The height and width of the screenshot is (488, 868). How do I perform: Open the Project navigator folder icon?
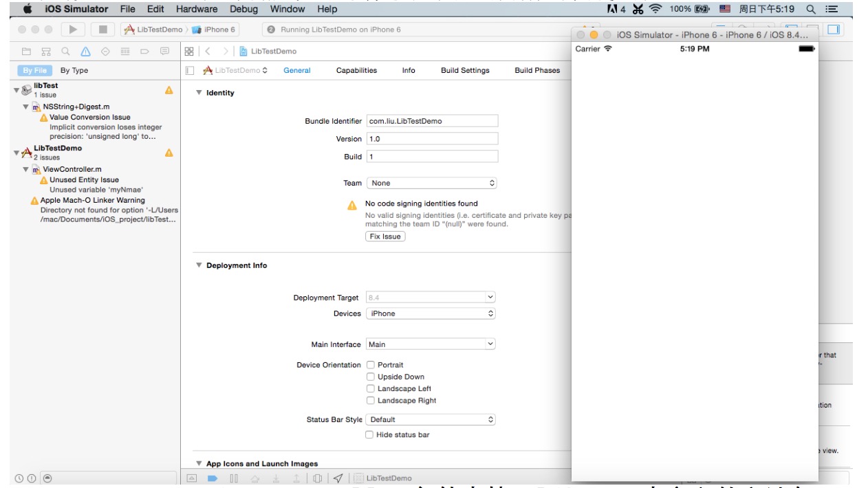(27, 52)
